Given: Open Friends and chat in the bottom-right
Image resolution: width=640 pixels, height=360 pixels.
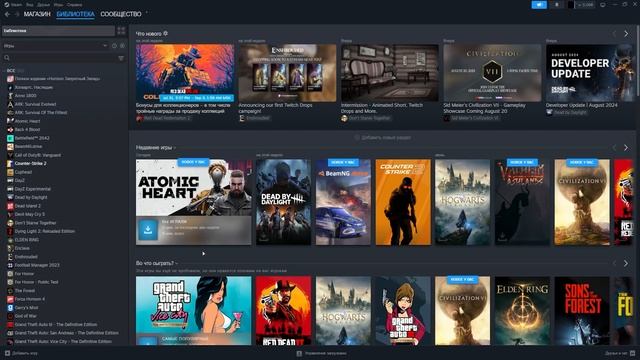Looking at the screenshot, I should [x=620, y=353].
